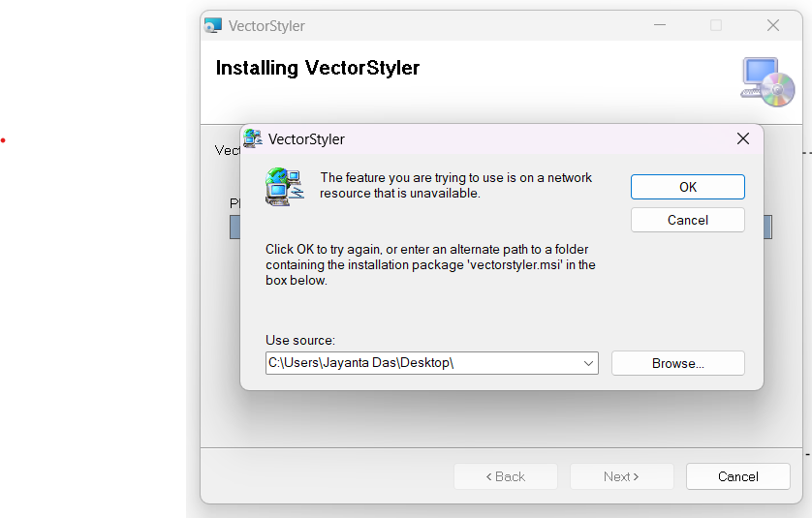Click the small icon in the error dialog title bar
This screenshot has height=518, width=812.
(x=253, y=138)
